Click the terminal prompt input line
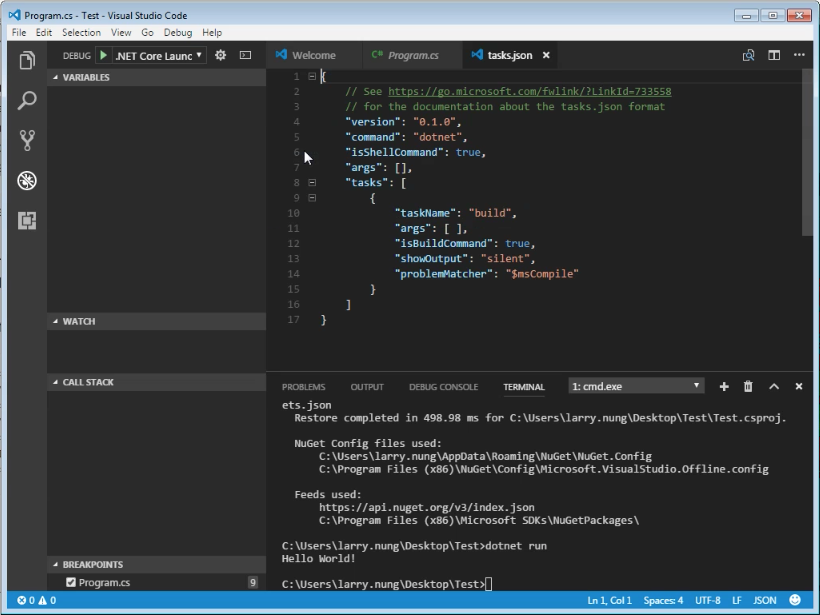The height and width of the screenshot is (615, 820). click(x=387, y=584)
